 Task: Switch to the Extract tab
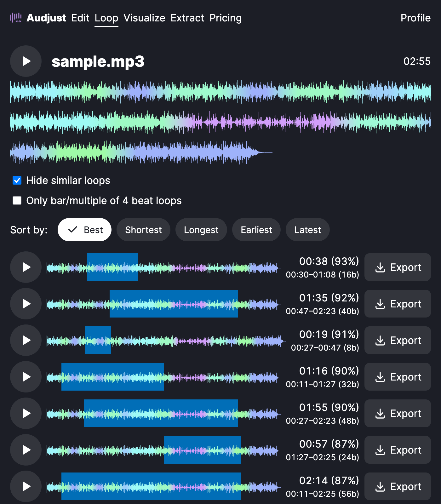click(x=187, y=18)
